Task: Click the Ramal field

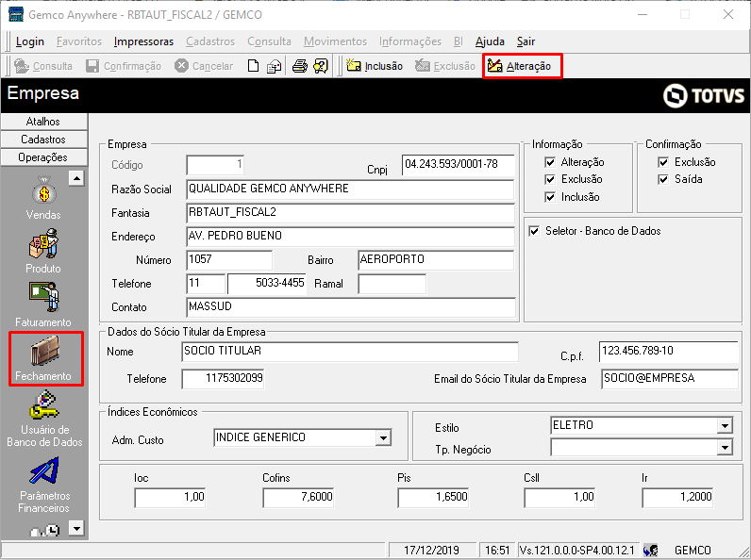Action: click(392, 284)
